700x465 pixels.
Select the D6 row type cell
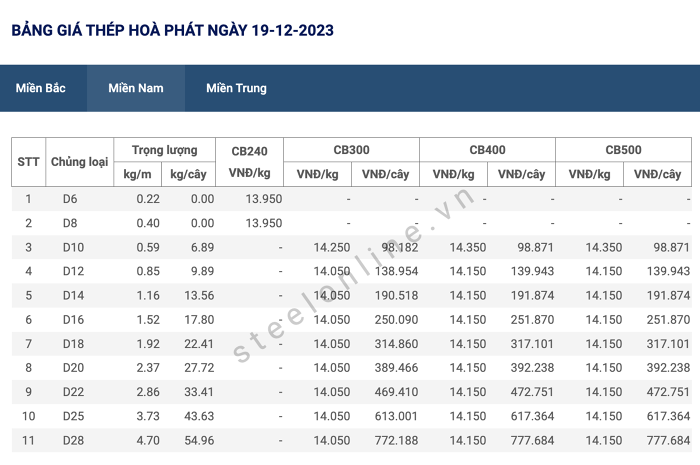(x=70, y=199)
